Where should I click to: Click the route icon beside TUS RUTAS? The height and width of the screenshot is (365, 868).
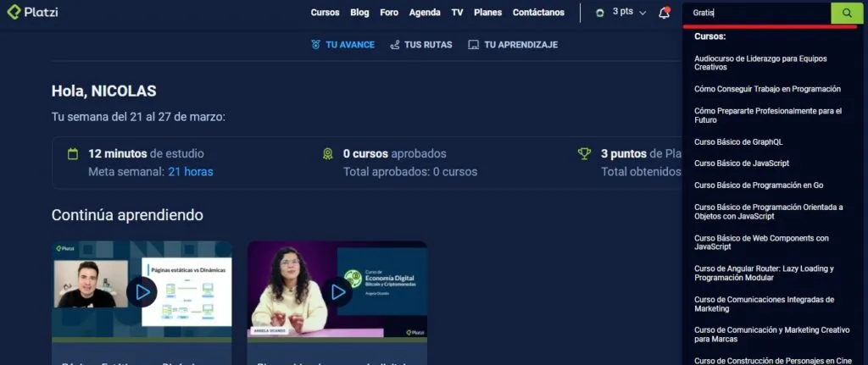pyautogui.click(x=395, y=45)
